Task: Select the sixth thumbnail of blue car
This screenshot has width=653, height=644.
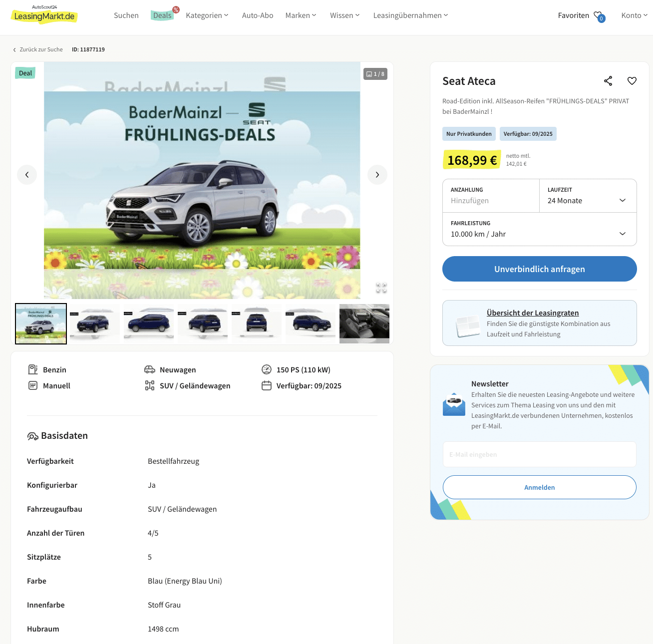Action: [311, 323]
